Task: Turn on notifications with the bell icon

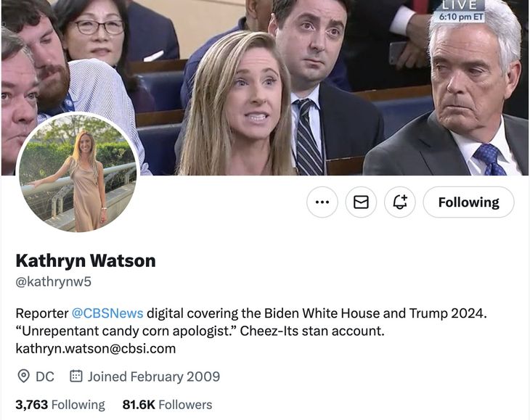Action: coord(400,202)
